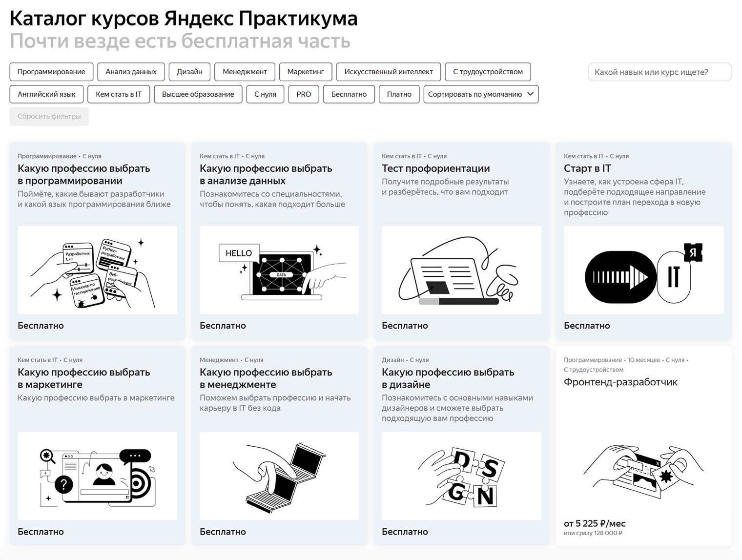Enable the Дизайн filter chip
Viewport: 742px width, 560px height.
point(189,72)
